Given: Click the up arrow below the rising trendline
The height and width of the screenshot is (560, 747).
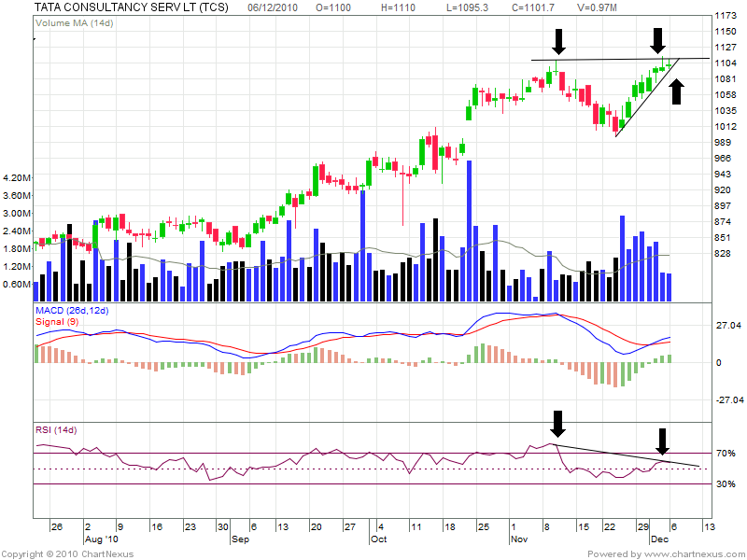Looking at the screenshot, I should 677,91.
